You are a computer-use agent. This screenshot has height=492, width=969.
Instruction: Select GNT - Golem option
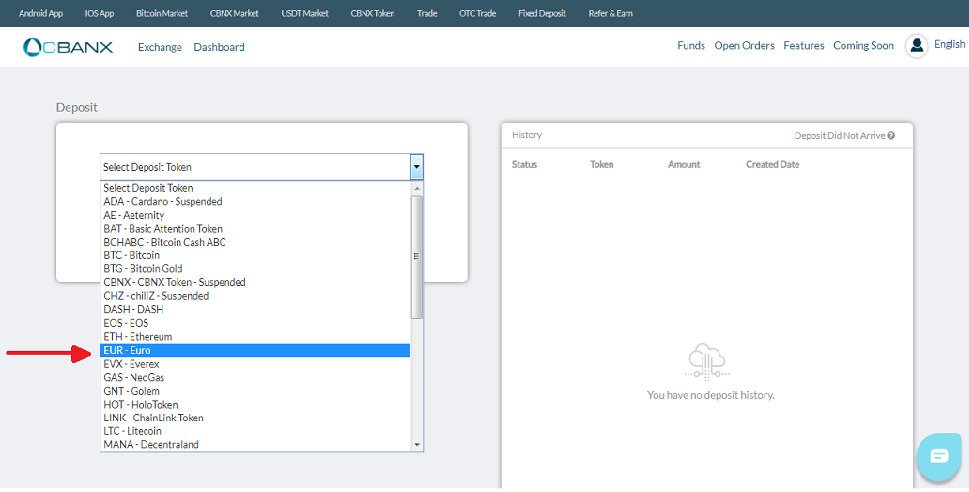pyautogui.click(x=255, y=391)
